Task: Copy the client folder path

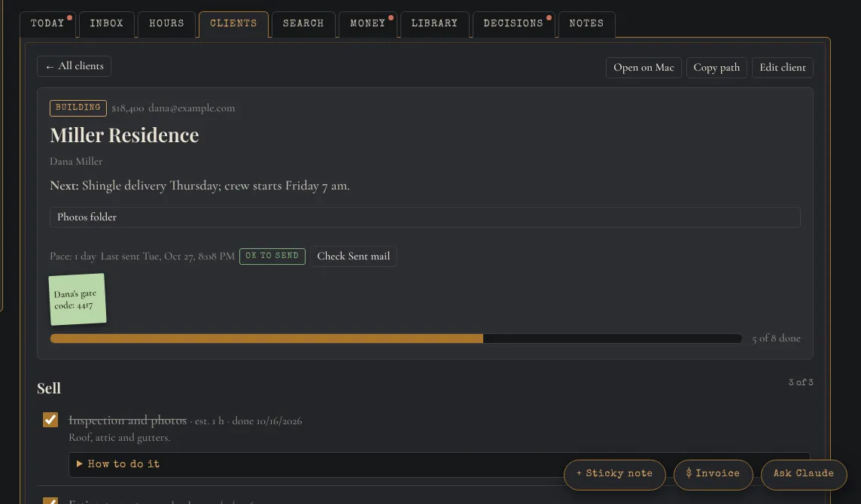Action: coord(716,68)
